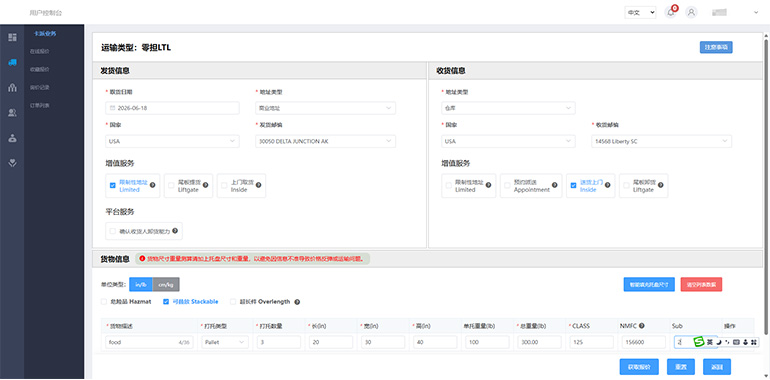This screenshot has width=770, height=380.
Task: Open receiver country dropdown showing USA
Action: [508, 141]
